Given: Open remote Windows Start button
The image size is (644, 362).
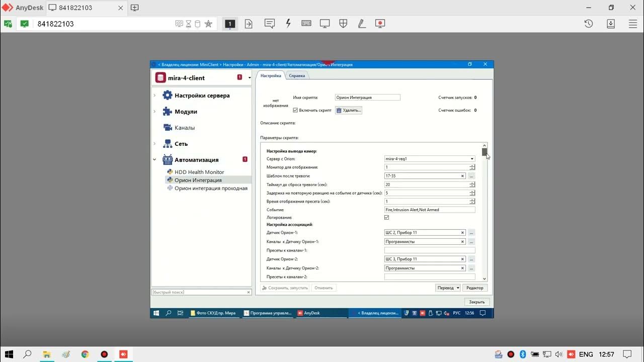Looking at the screenshot, I should tap(156, 313).
